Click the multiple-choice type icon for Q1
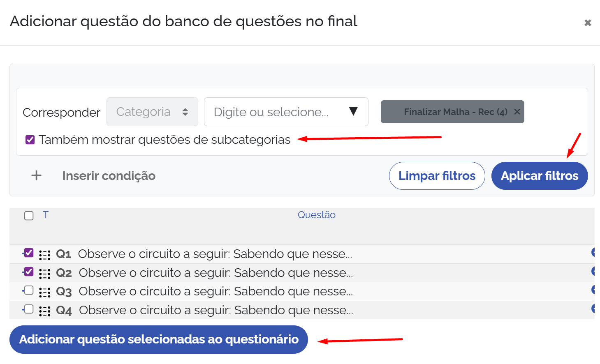Image resolution: width=600 pixels, height=364 pixels. click(x=45, y=255)
